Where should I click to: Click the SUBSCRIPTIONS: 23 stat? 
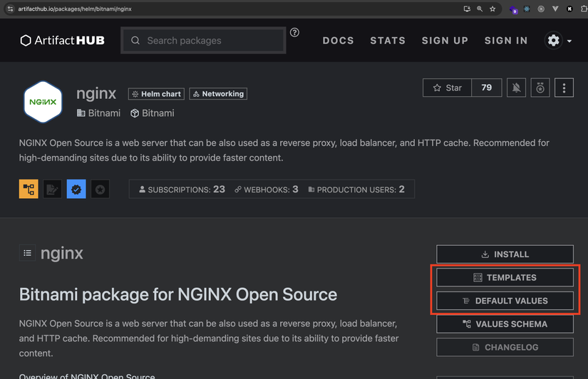tap(182, 189)
